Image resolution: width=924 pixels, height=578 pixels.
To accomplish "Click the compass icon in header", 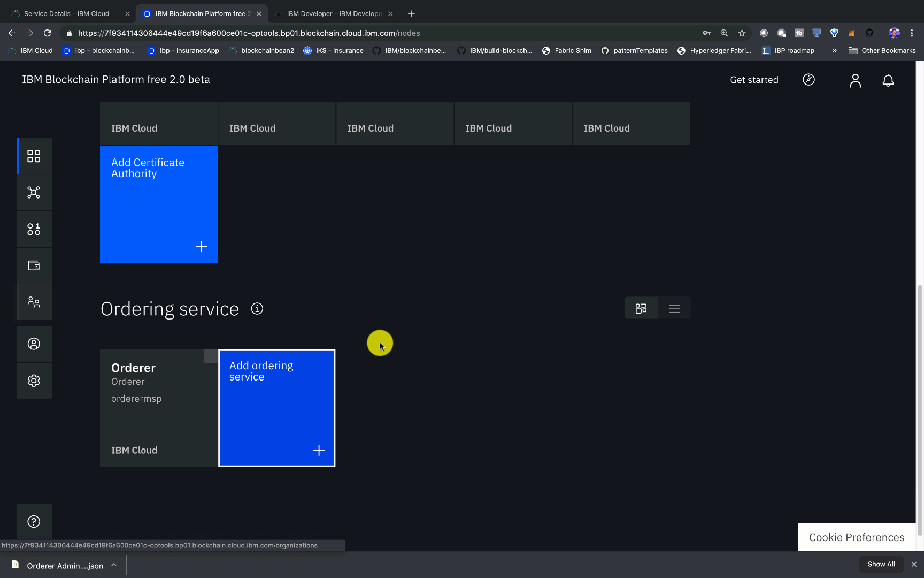I will tap(808, 80).
